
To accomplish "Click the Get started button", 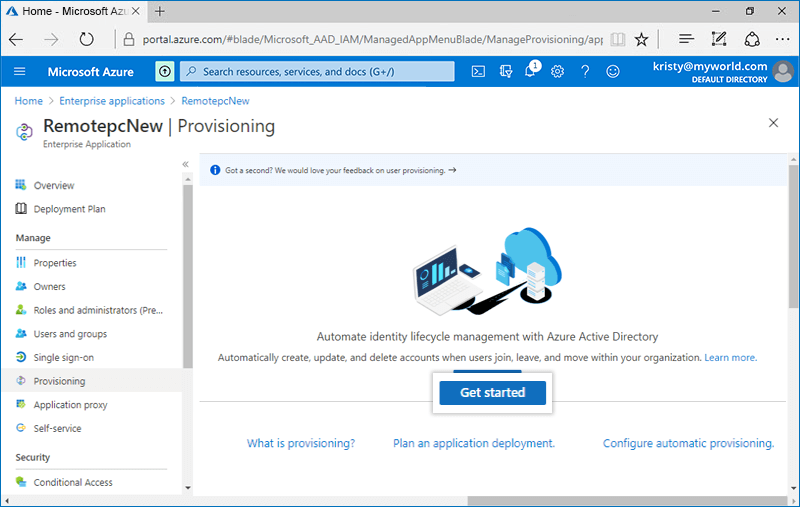I will [492, 393].
